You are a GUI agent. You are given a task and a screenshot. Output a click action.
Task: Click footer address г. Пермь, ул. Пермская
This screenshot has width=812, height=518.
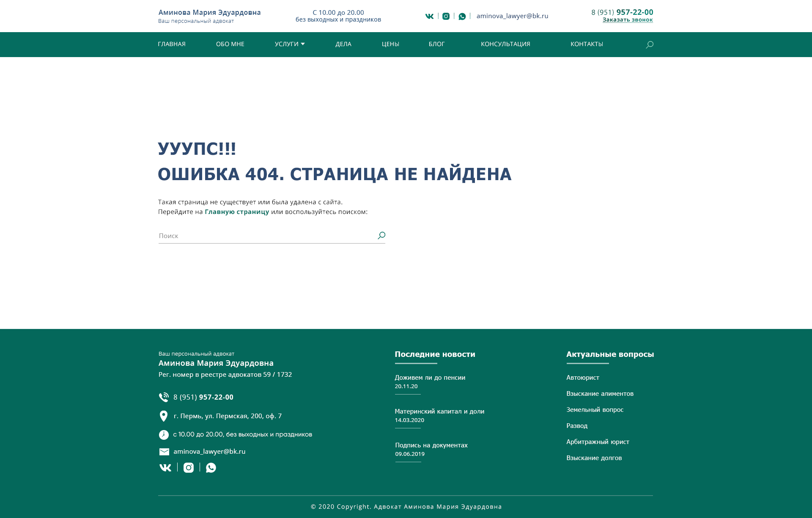228,416
